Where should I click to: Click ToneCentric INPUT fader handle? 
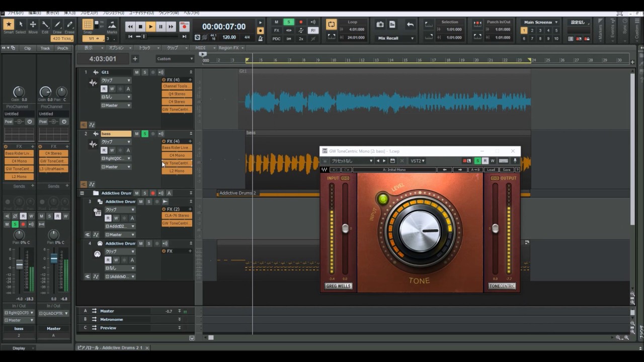[x=345, y=228]
